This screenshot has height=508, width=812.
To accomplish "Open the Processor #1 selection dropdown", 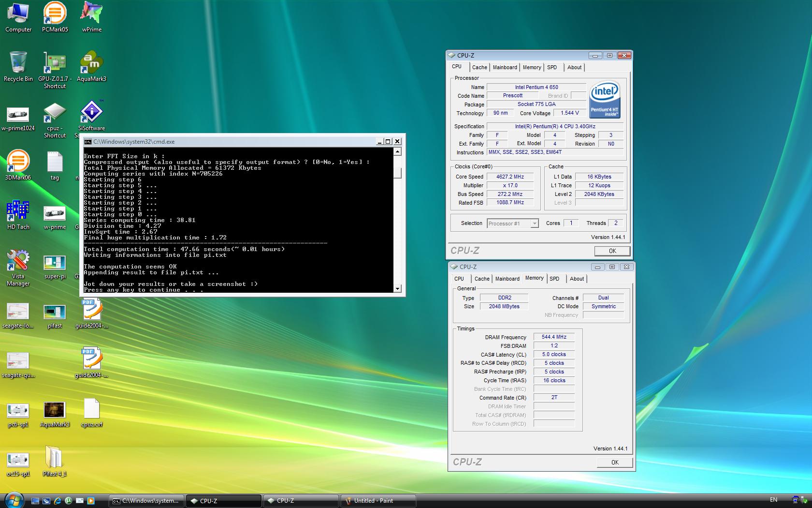I will [x=512, y=224].
